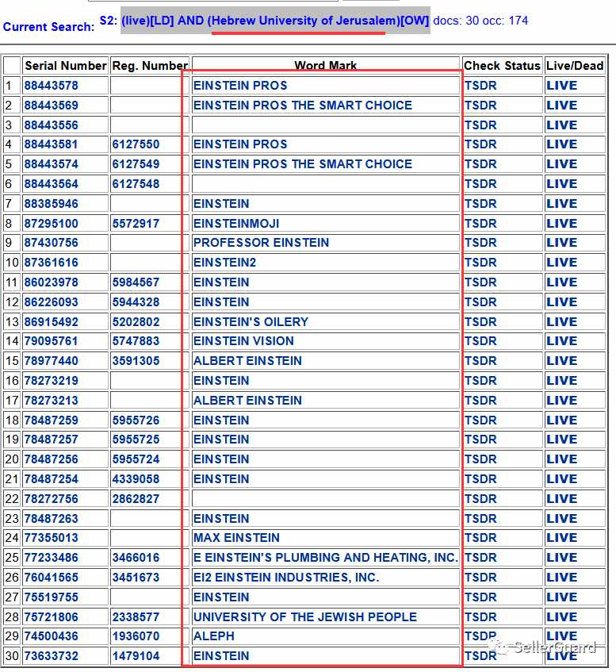Open registration number 6127550

pyautogui.click(x=136, y=144)
